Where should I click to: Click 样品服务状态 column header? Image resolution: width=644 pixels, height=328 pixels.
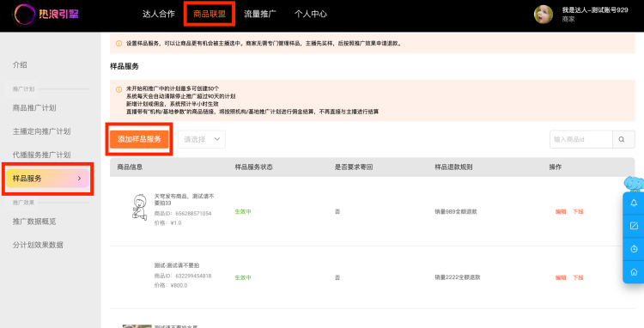tap(254, 167)
